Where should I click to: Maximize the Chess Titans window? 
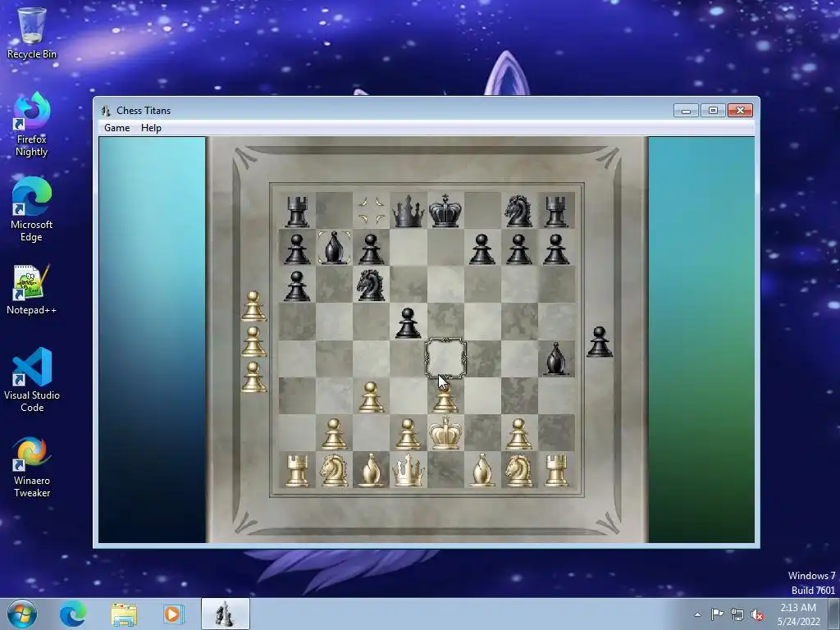(713, 111)
